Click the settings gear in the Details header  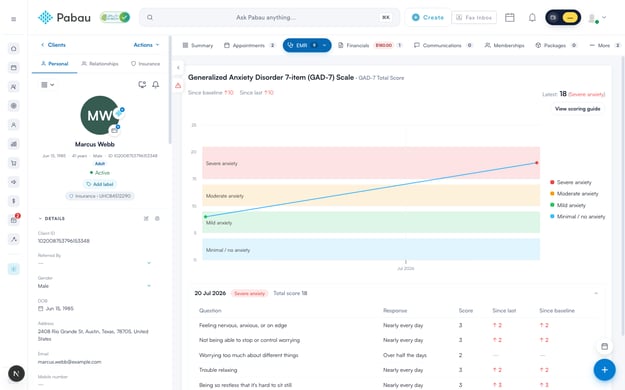[x=157, y=219]
